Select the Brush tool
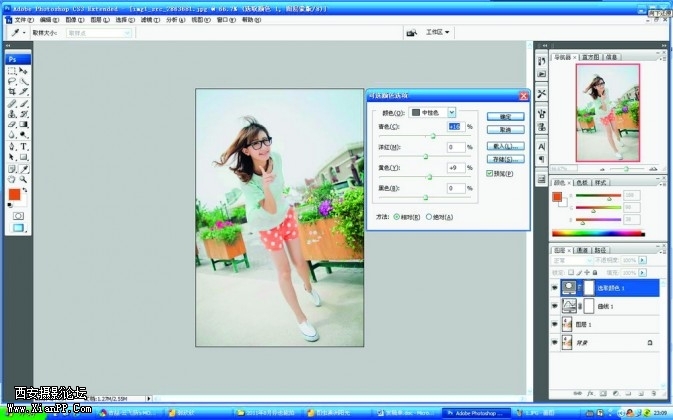Viewport: 673px width, 420px height. coord(24,103)
